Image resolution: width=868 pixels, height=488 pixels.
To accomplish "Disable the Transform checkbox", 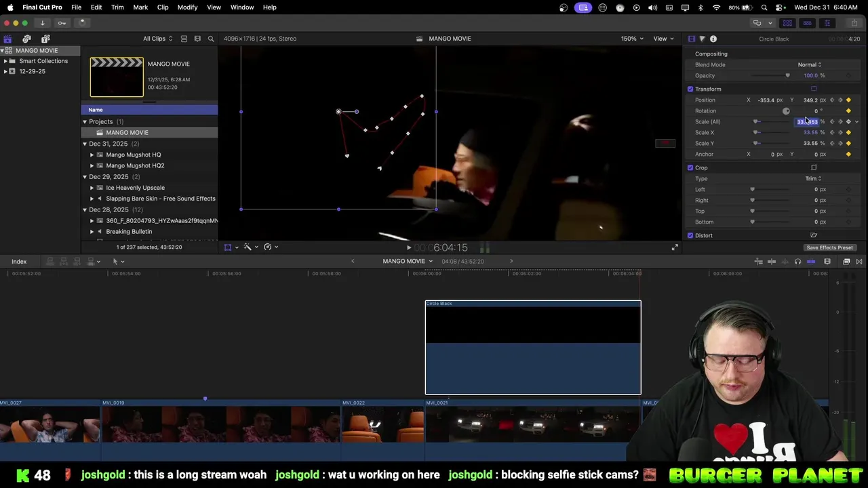I will pos(690,89).
